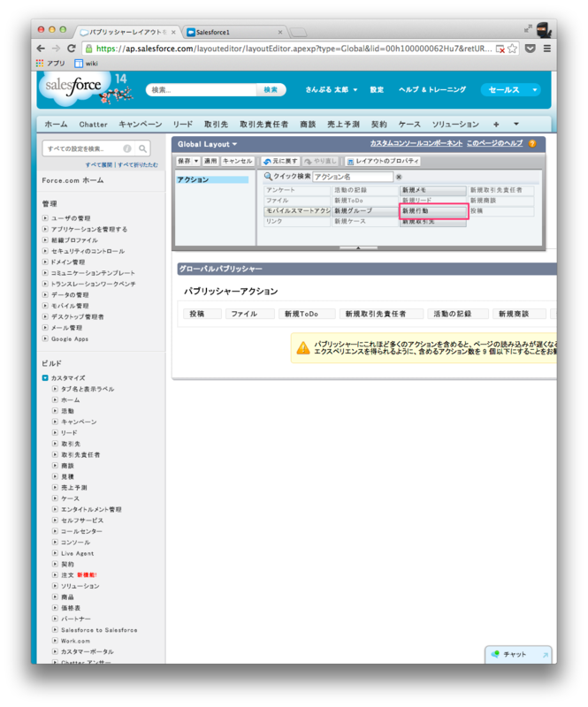
Task: Focus the クイック検索 action name field
Action: pos(353,177)
